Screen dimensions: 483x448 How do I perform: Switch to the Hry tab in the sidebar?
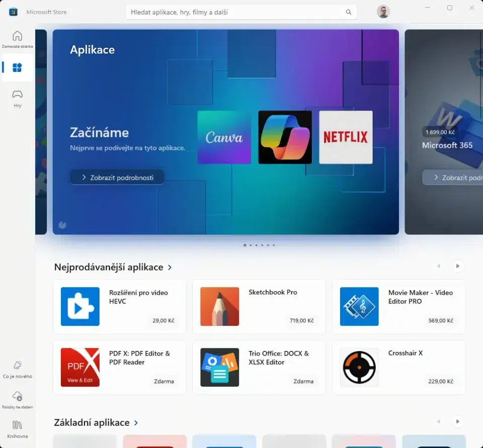pyautogui.click(x=18, y=98)
